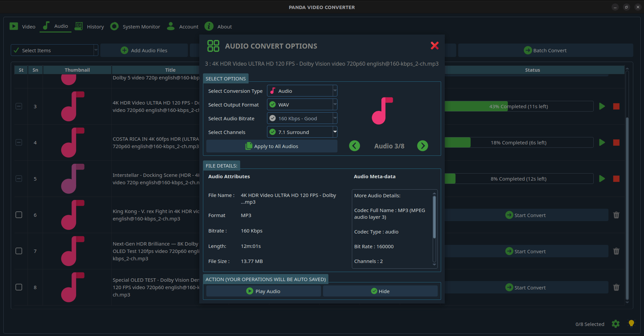The image size is (644, 336).
Task: Check the checkbox for row 8
Action: [19, 287]
